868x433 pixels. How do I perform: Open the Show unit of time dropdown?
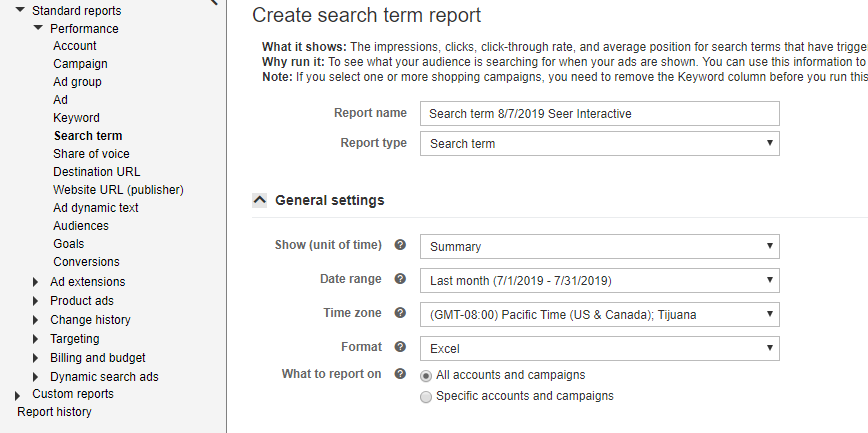[x=600, y=246]
